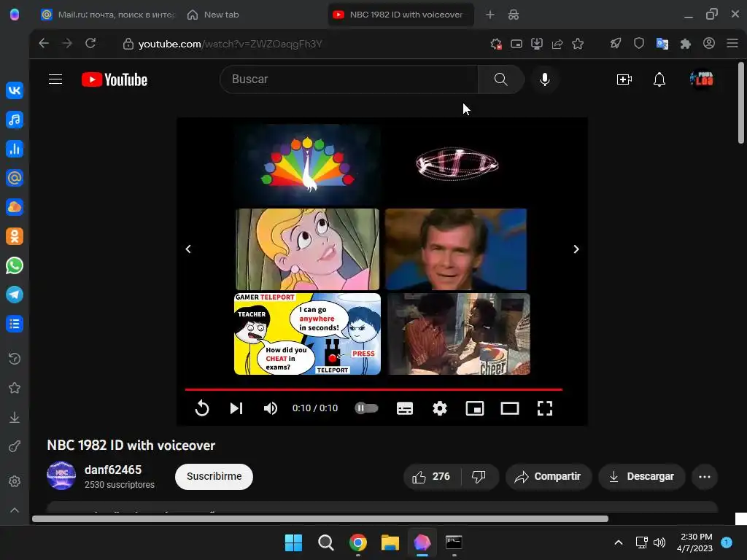Open danf62465 channel name
747x560 pixels.
(x=113, y=470)
